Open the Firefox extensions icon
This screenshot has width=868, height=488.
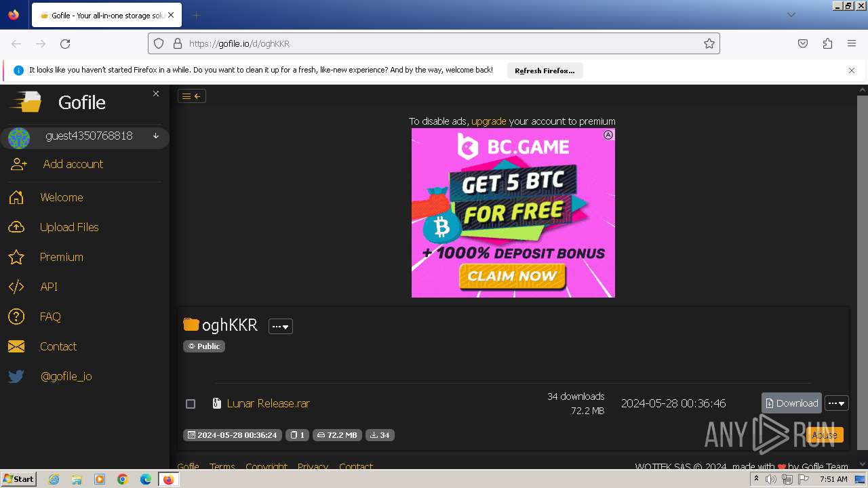coord(827,43)
